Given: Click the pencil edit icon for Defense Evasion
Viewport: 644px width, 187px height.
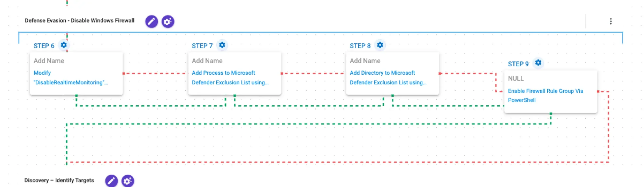Looking at the screenshot, I should point(151,21).
